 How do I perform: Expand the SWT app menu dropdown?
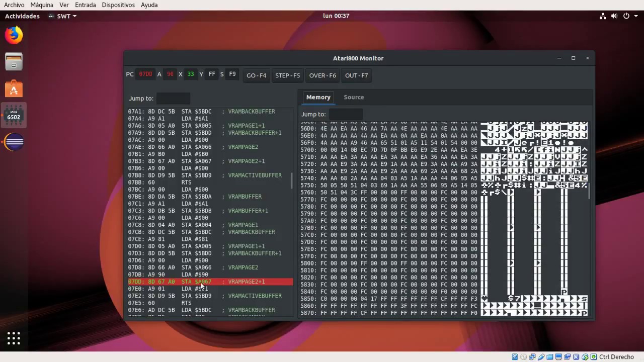[x=63, y=16]
